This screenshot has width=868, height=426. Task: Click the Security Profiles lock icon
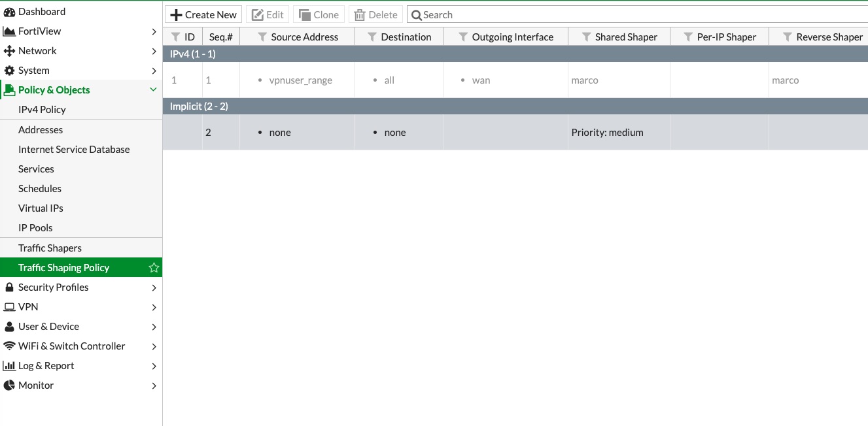[x=9, y=287]
